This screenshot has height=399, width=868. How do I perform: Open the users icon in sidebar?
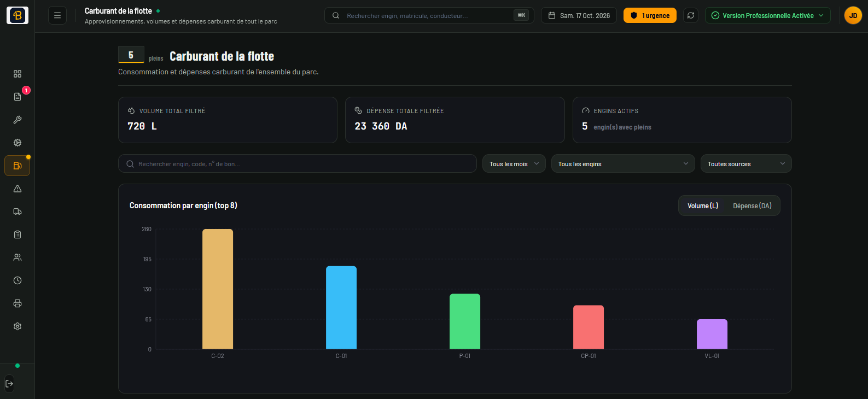18,257
